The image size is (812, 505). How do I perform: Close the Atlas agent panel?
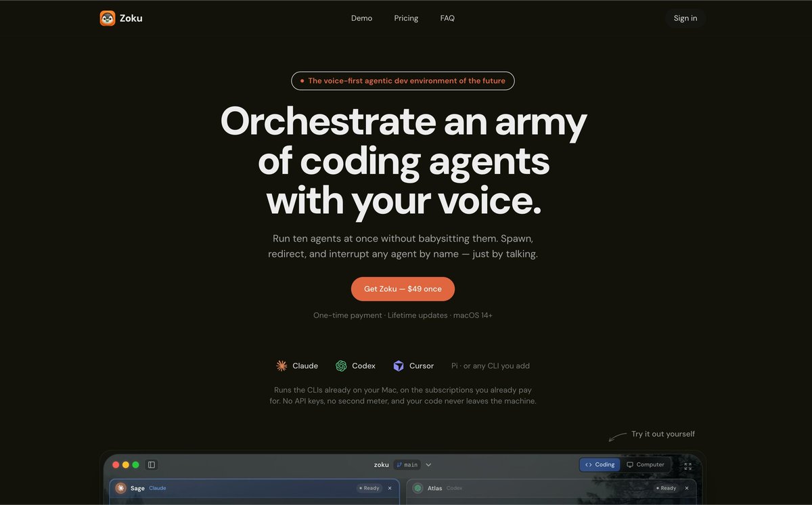coord(687,488)
